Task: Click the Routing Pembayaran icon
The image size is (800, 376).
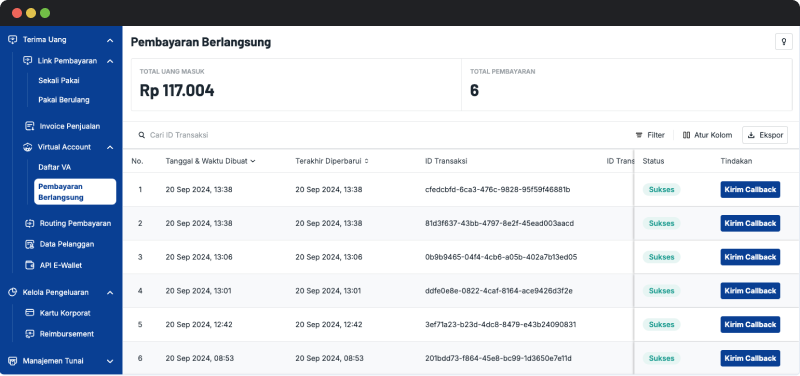Action: pyautogui.click(x=30, y=223)
